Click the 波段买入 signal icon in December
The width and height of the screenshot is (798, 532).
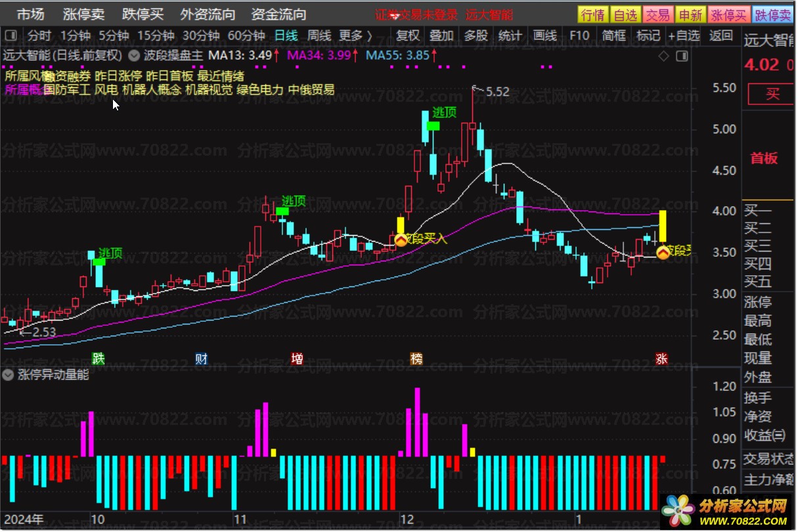[x=400, y=239]
